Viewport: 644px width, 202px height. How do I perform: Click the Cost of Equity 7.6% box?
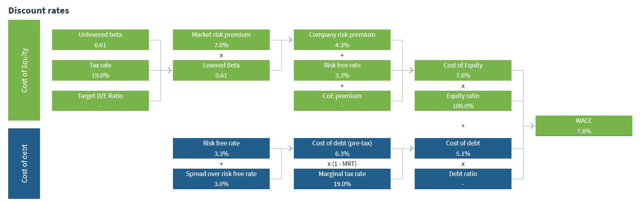[x=463, y=70]
